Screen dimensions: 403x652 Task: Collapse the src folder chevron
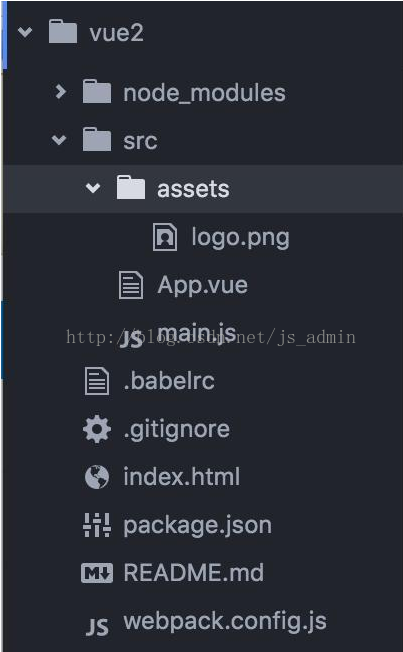(x=59, y=140)
